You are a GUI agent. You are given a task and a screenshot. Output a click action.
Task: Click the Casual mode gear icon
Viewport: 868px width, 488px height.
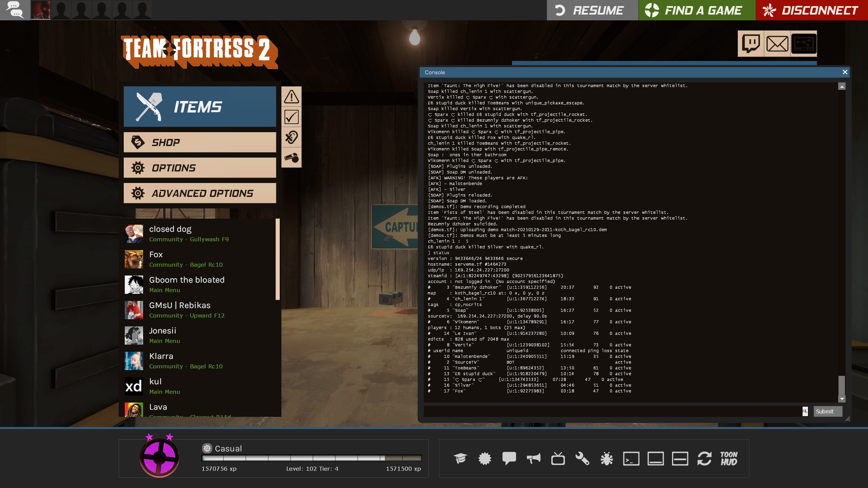pos(207,448)
